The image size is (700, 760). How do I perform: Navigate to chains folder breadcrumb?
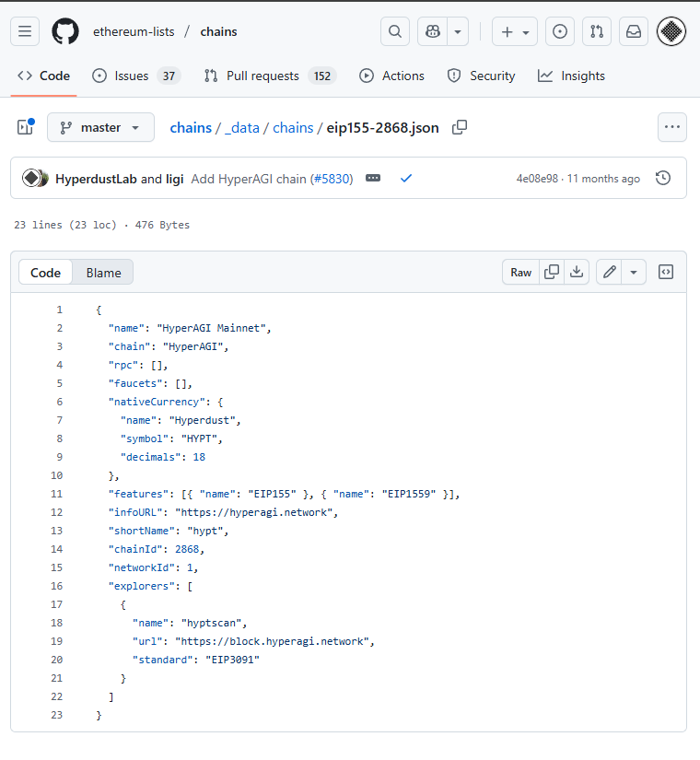click(x=293, y=127)
